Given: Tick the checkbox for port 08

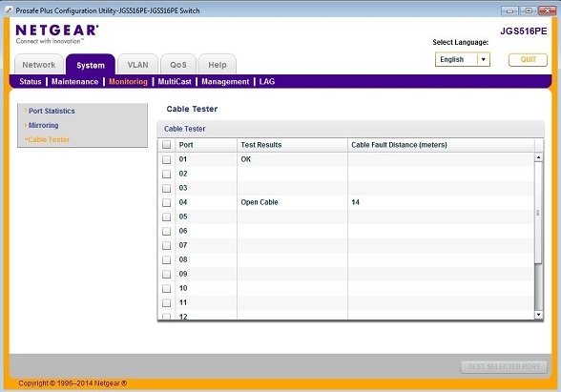Looking at the screenshot, I should [166, 259].
